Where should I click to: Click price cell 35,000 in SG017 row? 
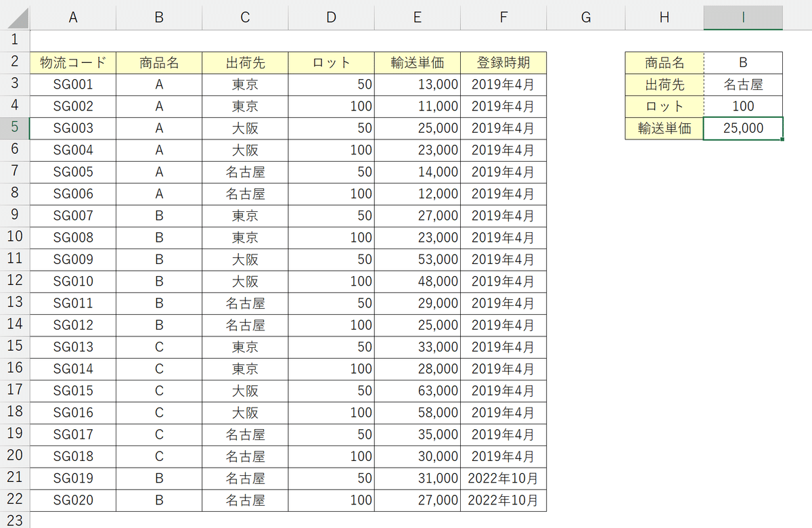click(417, 435)
